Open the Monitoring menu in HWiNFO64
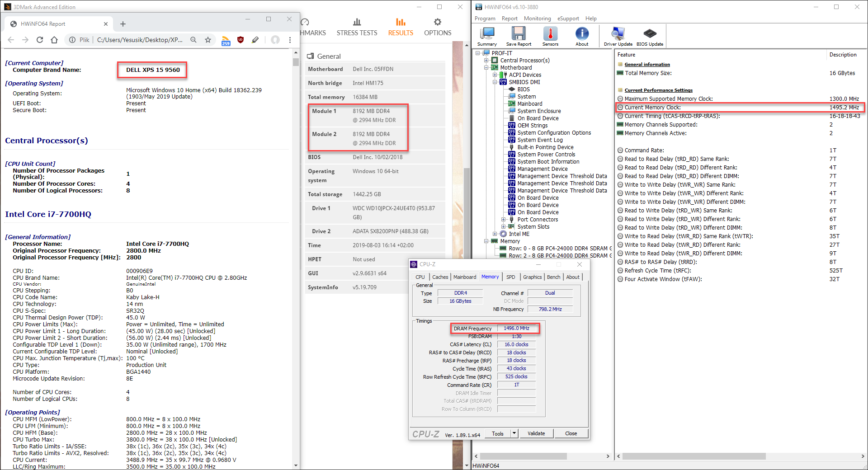 (x=538, y=19)
